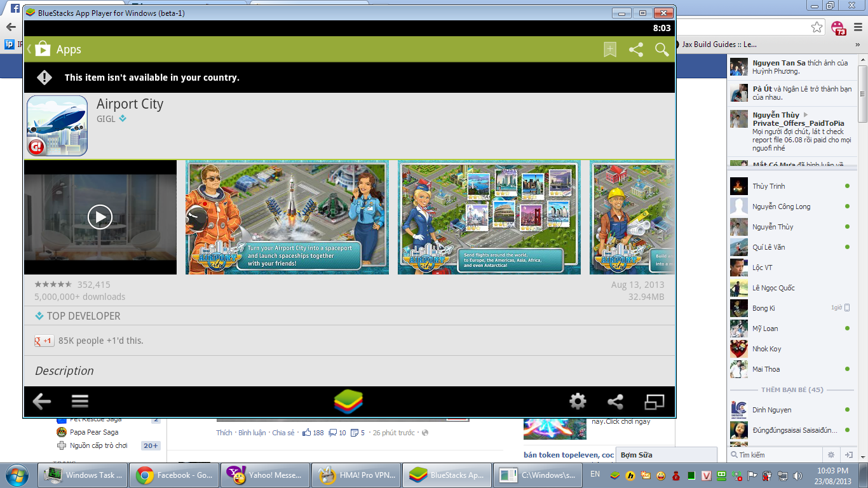Tap the share icon in Play Store header
The height and width of the screenshot is (488, 868).
pyautogui.click(x=636, y=50)
